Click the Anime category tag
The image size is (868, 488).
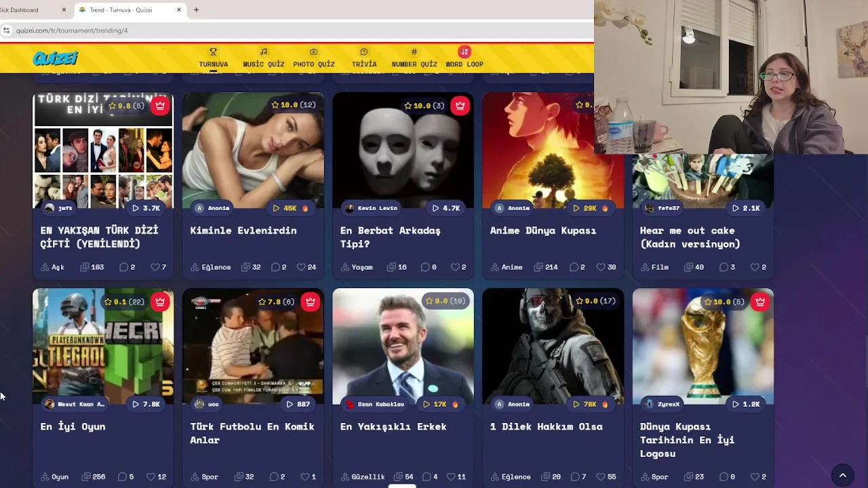point(507,267)
